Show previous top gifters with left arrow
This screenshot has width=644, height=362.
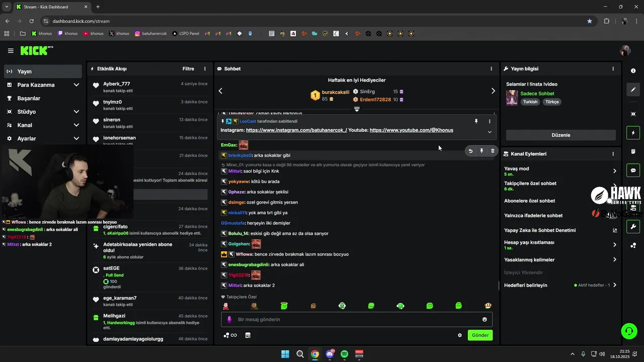[220, 91]
